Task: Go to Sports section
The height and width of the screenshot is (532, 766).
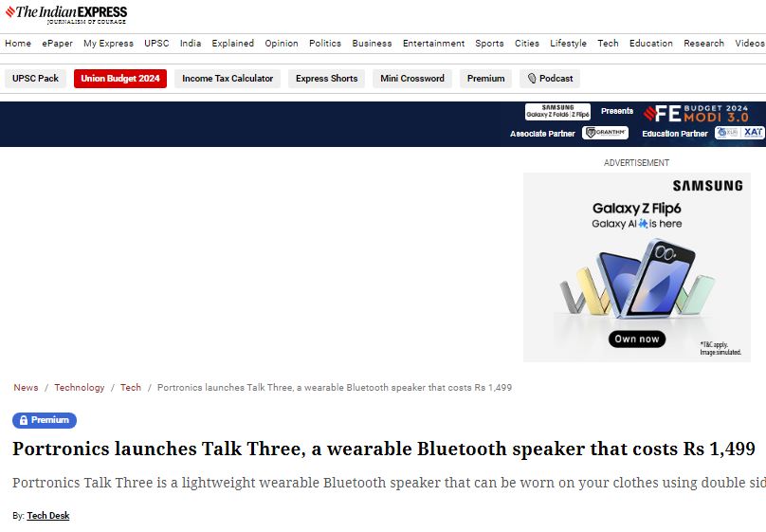Action: [489, 43]
